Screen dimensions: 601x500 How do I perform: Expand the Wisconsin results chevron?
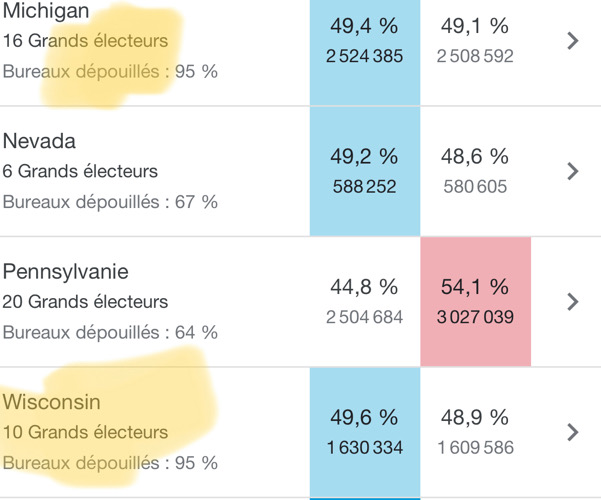point(573,432)
